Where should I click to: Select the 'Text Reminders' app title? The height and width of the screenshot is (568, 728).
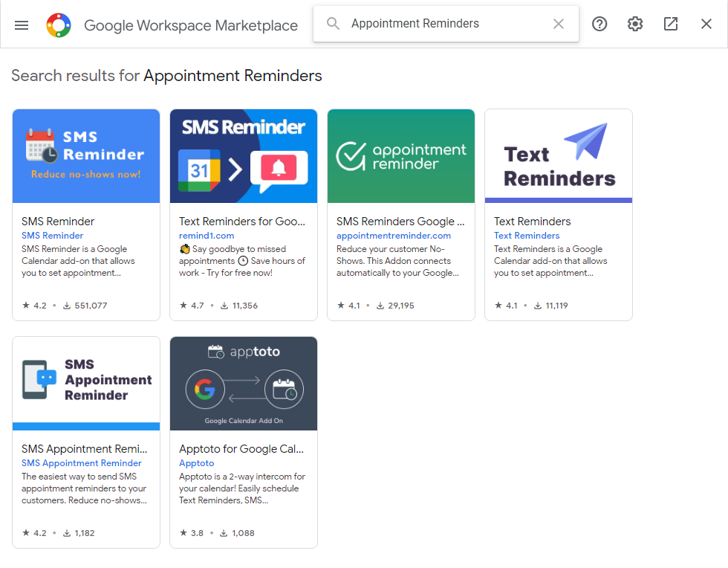coord(533,222)
